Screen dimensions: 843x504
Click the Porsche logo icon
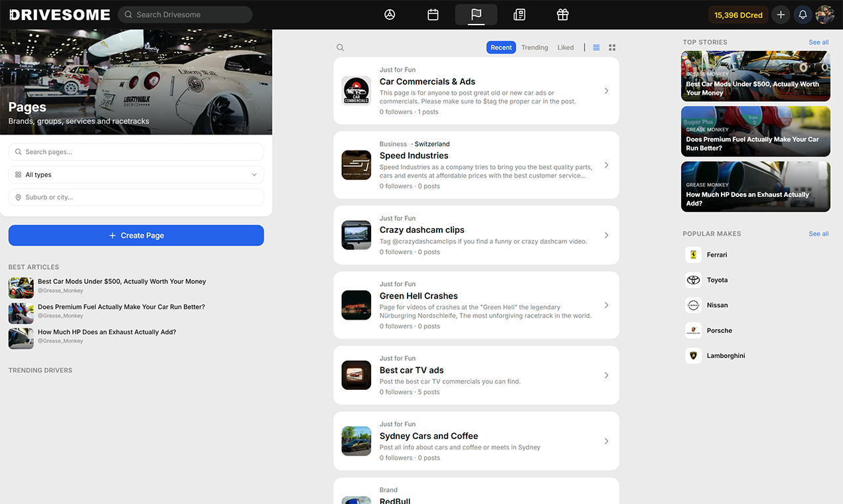click(693, 330)
